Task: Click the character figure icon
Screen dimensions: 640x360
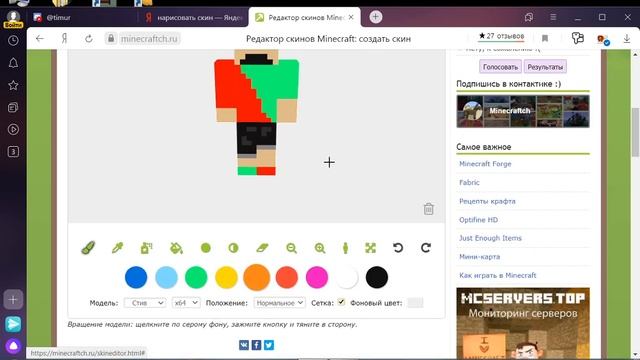Action: [x=345, y=248]
